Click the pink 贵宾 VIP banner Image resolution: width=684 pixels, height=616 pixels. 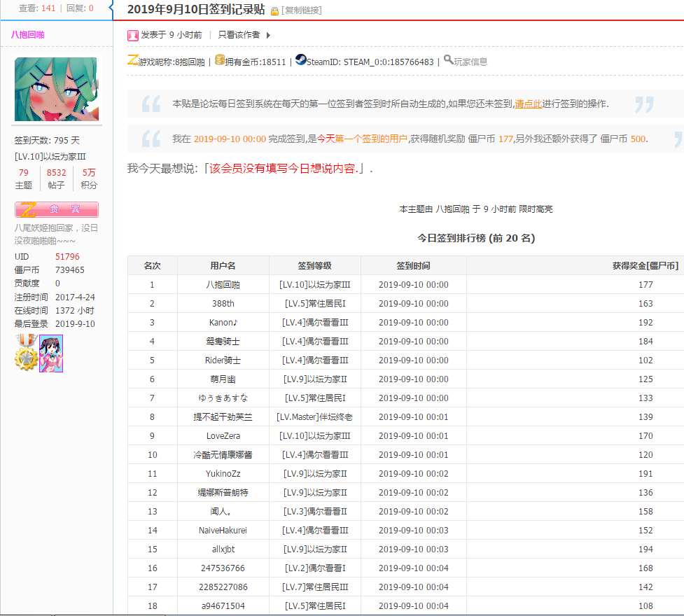[x=56, y=209]
